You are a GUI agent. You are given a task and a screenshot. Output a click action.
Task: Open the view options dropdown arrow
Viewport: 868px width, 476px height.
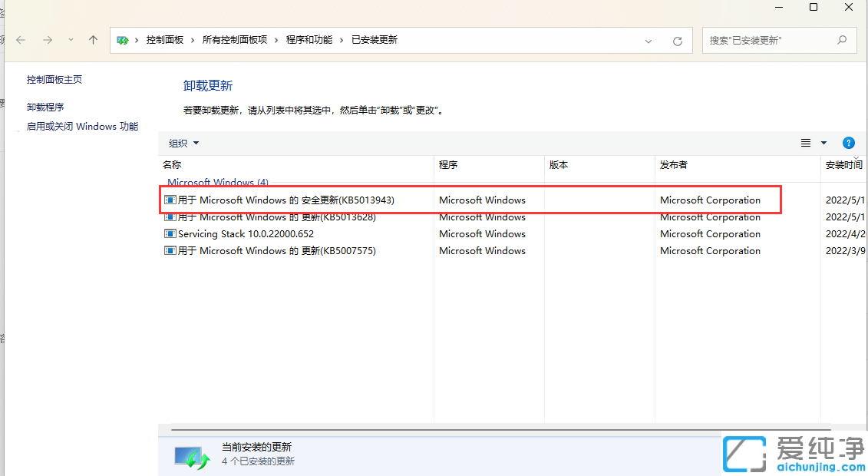point(823,143)
